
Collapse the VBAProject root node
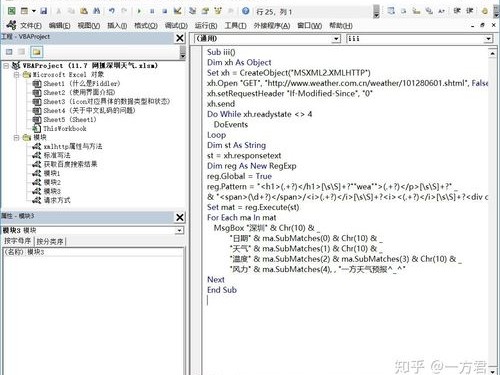[x=6, y=66]
